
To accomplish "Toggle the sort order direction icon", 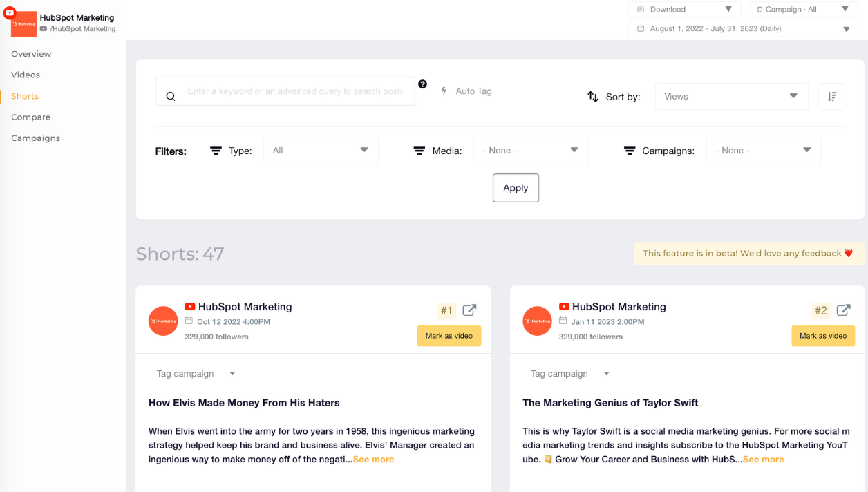I will click(832, 97).
